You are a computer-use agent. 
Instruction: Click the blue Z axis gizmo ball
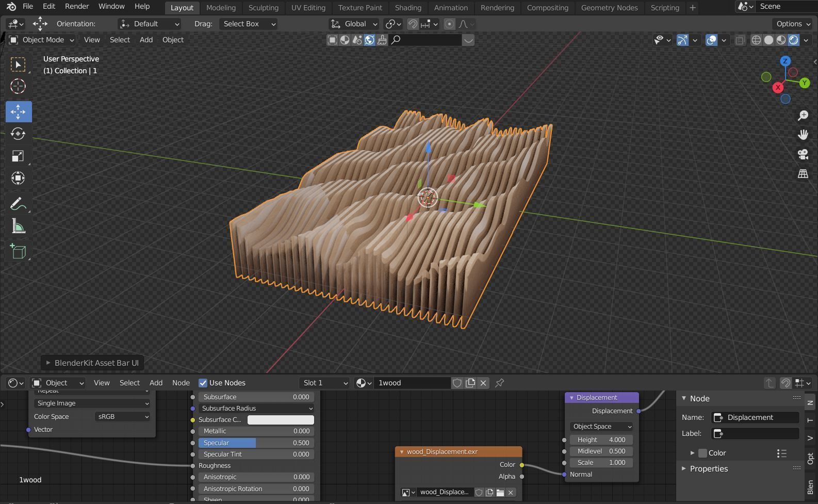click(785, 61)
